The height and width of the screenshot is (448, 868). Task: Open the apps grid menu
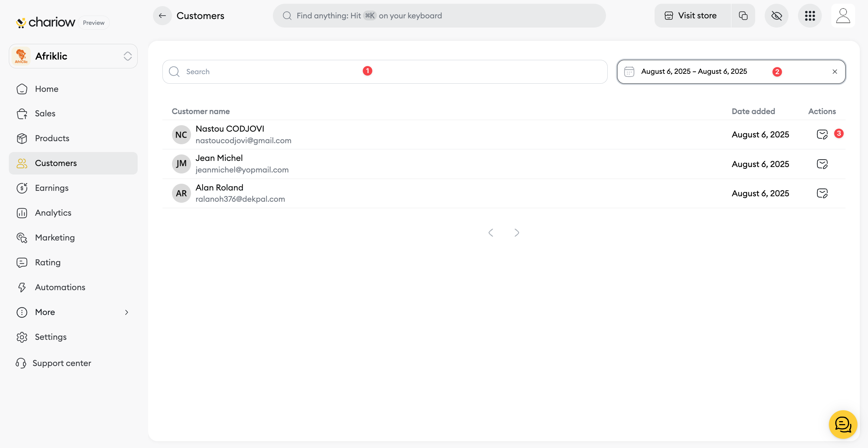[x=810, y=16]
